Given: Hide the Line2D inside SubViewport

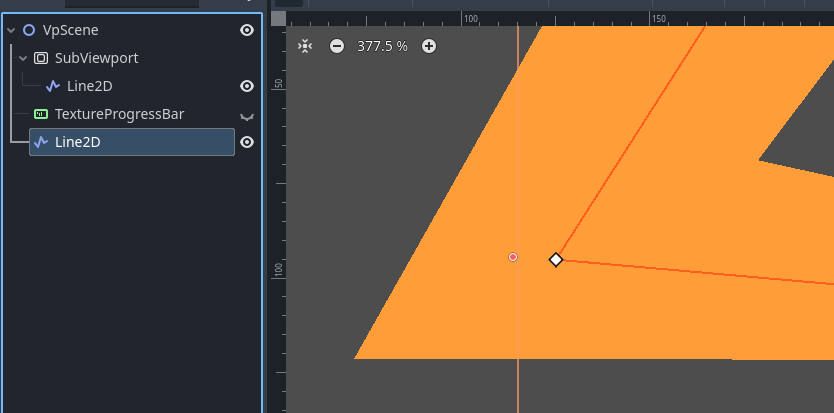Looking at the screenshot, I should coord(247,86).
